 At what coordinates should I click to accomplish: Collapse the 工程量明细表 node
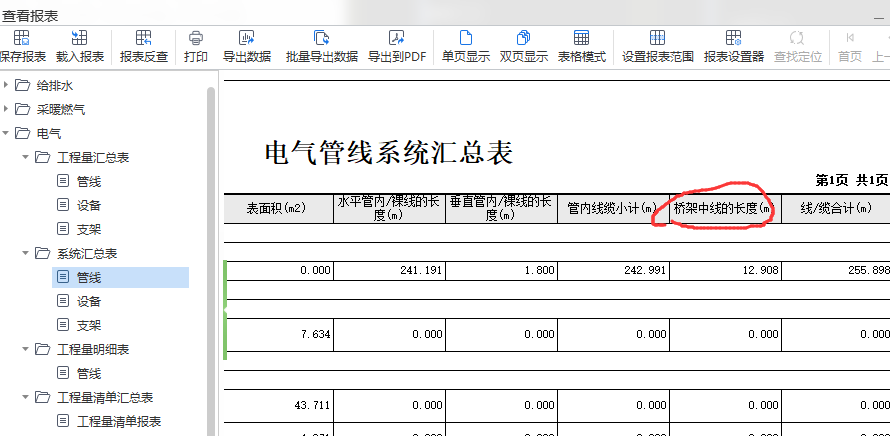coord(26,349)
